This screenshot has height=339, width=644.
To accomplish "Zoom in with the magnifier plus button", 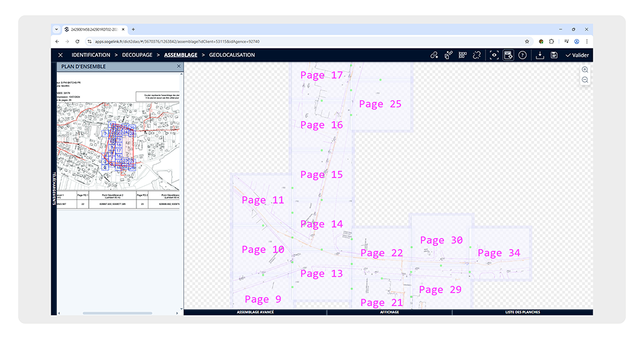I will (585, 70).
